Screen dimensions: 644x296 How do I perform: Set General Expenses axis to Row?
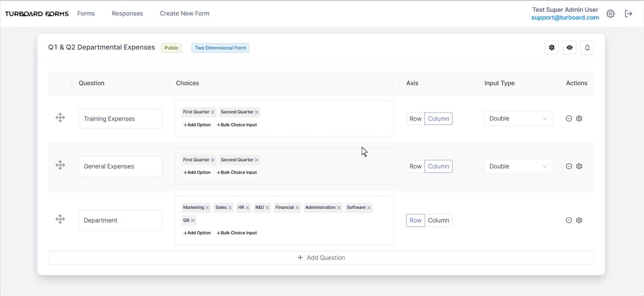416,166
